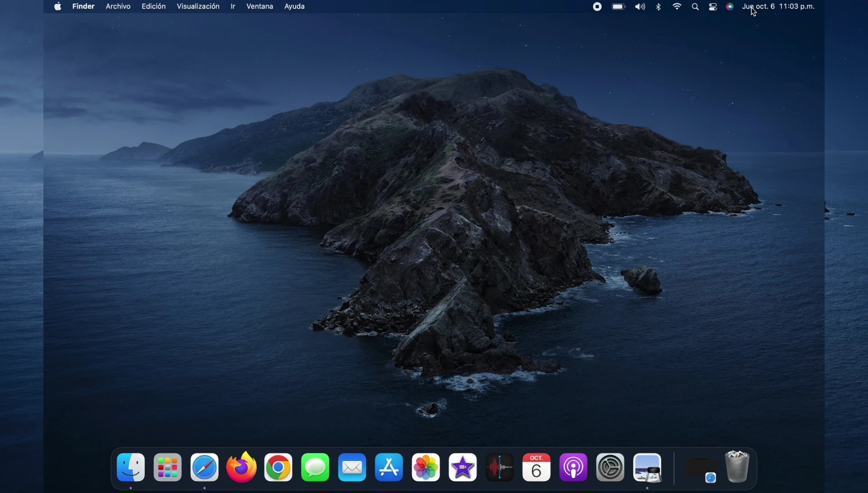
Task: Open the volume control in menu bar
Action: coord(640,7)
